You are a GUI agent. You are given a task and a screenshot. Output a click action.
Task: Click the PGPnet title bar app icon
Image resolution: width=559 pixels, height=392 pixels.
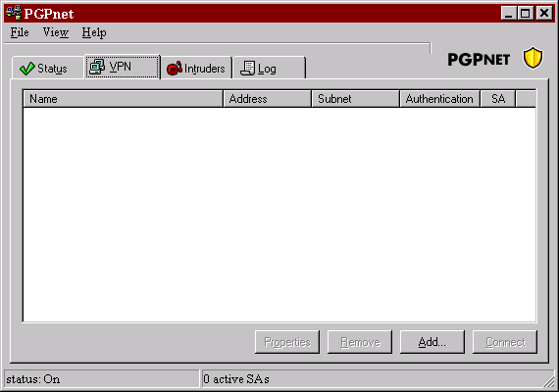(x=14, y=13)
